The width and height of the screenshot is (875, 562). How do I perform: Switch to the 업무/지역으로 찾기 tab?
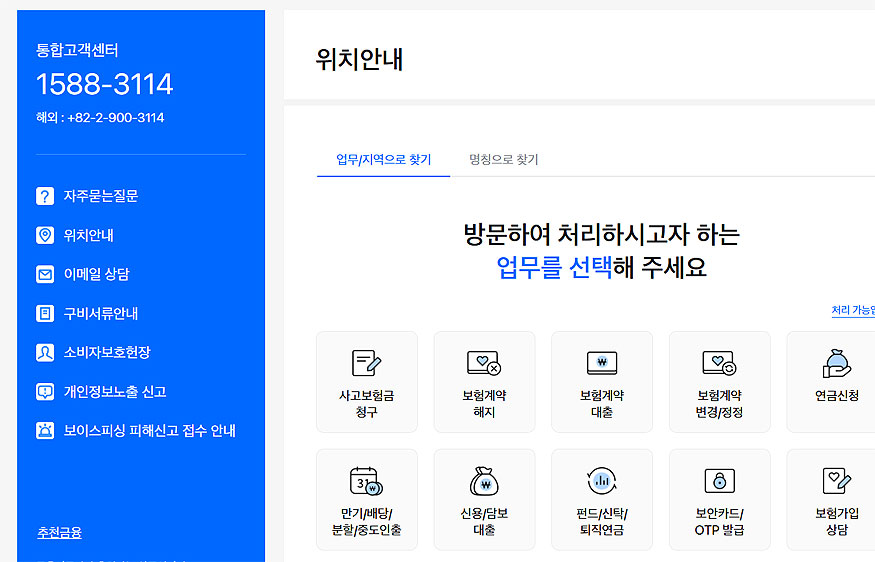click(x=383, y=160)
